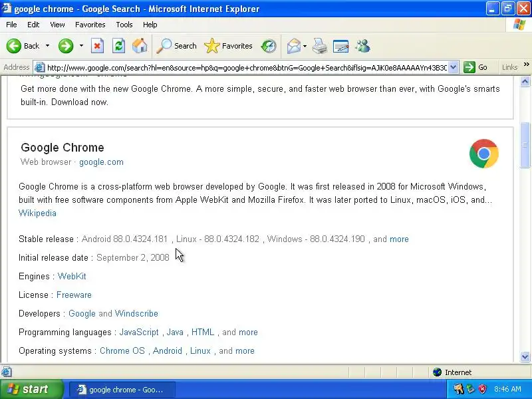
Task: Open the Home page icon
Action: point(140,46)
